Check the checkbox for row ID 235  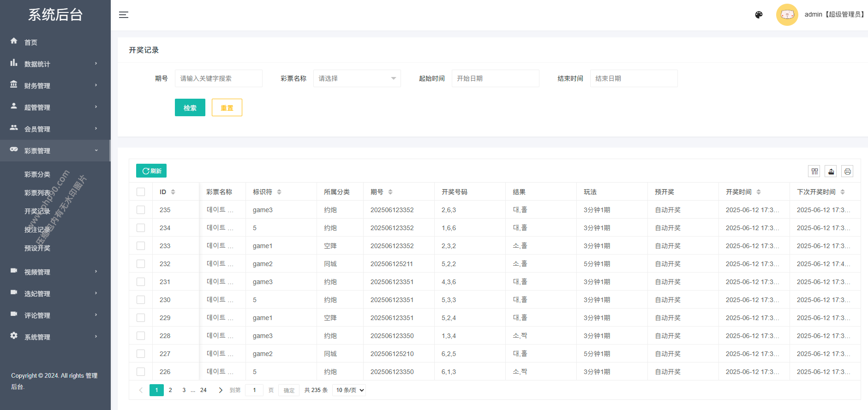pos(141,210)
